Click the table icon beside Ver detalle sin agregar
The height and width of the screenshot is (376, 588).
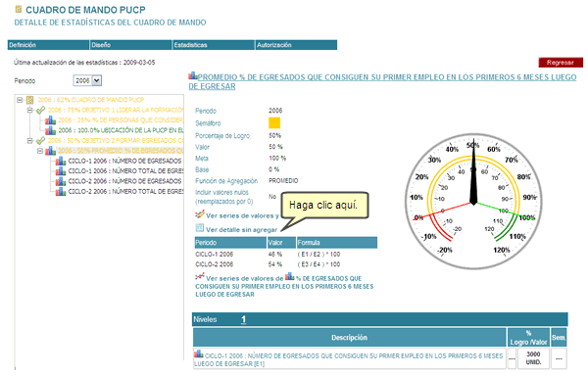[x=200, y=228]
